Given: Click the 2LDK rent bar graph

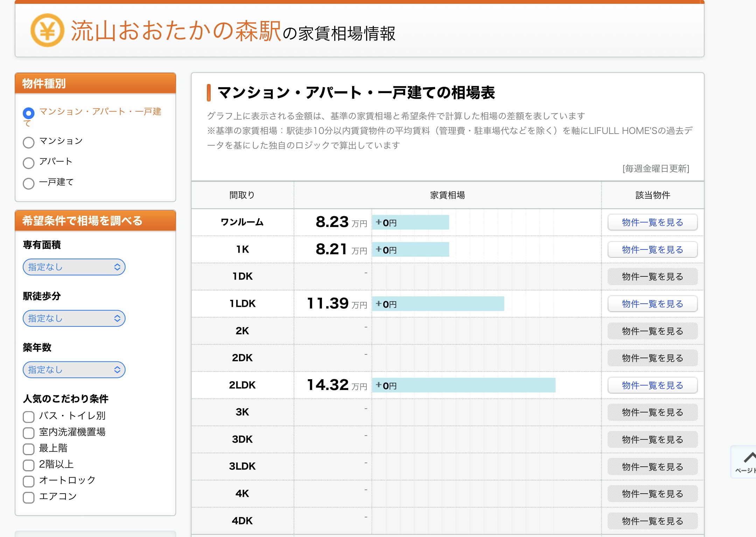Looking at the screenshot, I should pos(463,385).
